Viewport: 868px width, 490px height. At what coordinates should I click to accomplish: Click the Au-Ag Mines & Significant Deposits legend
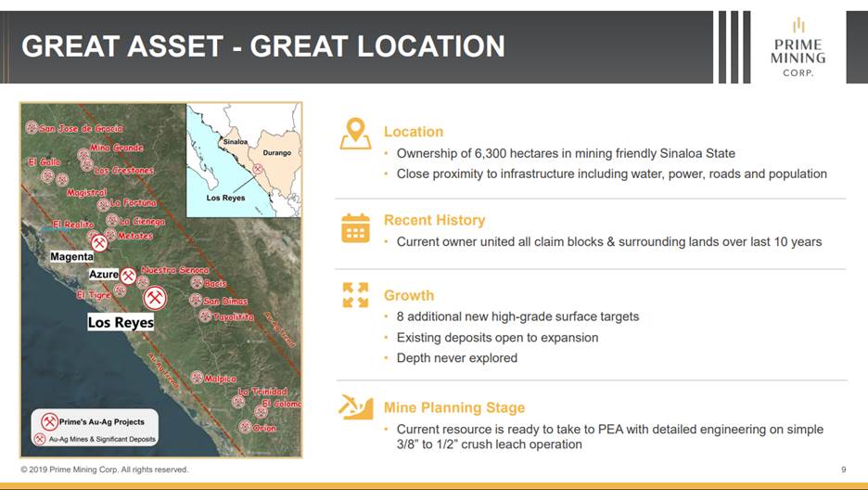(x=96, y=439)
